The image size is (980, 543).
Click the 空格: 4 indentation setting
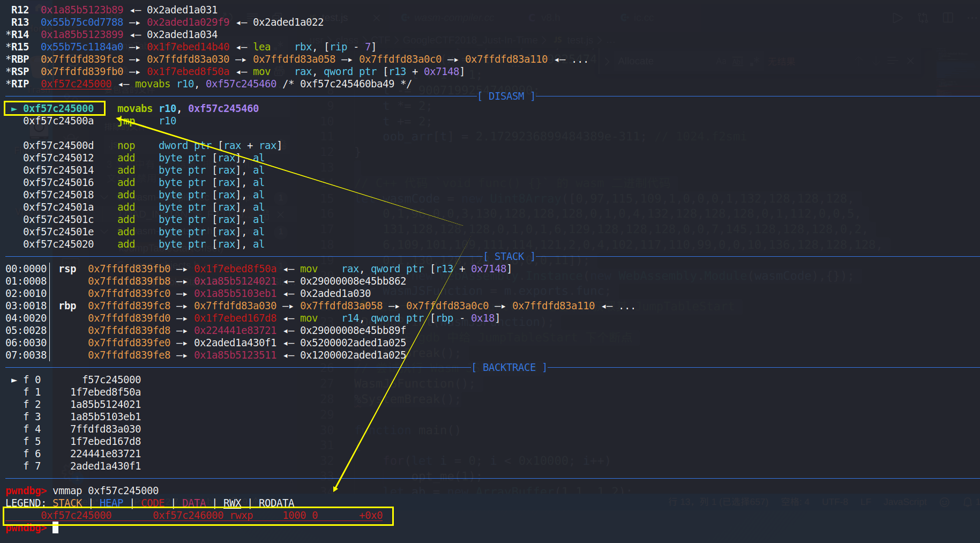pos(795,502)
